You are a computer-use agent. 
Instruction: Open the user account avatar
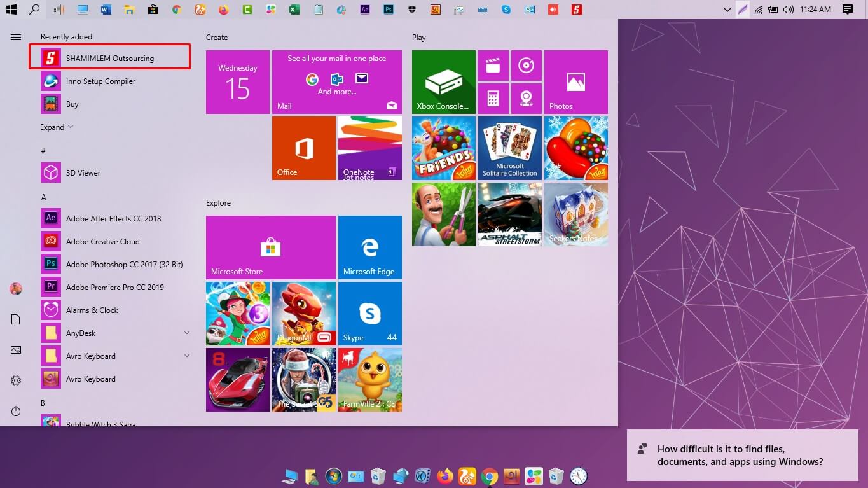pos(16,289)
